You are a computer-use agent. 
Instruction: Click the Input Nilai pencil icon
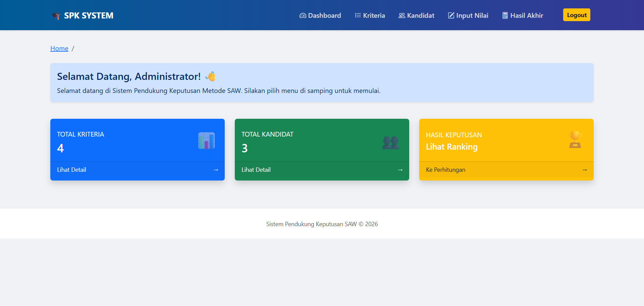coord(451,15)
